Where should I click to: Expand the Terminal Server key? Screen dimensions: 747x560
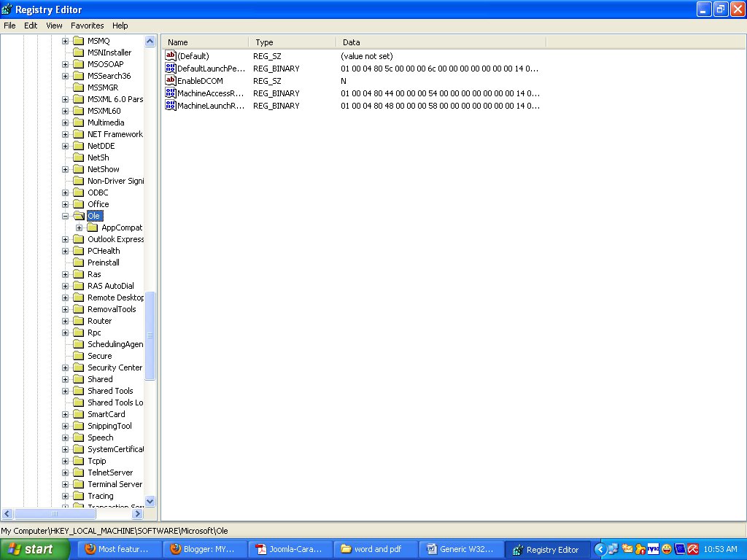pyautogui.click(x=65, y=484)
